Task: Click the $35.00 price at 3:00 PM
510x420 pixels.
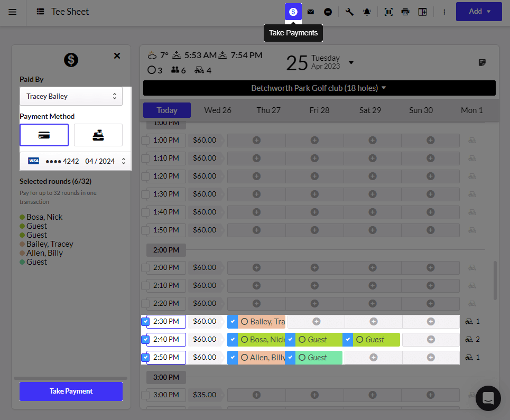Action: click(205, 395)
